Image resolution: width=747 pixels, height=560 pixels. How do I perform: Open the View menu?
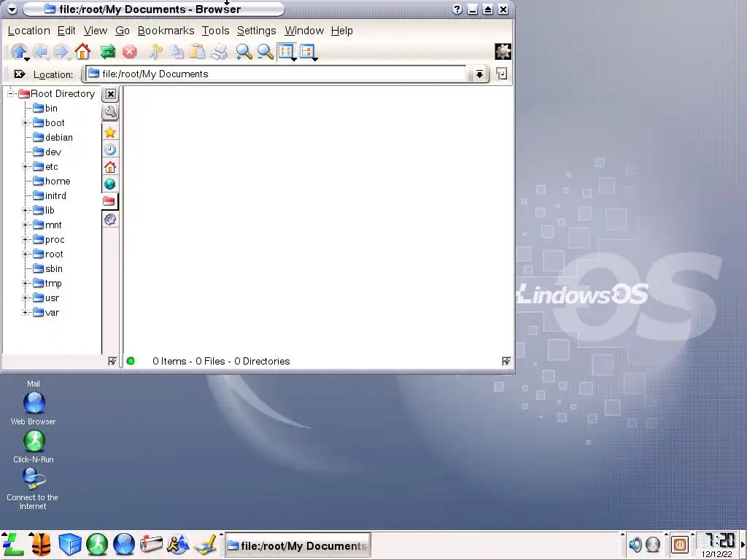click(96, 31)
